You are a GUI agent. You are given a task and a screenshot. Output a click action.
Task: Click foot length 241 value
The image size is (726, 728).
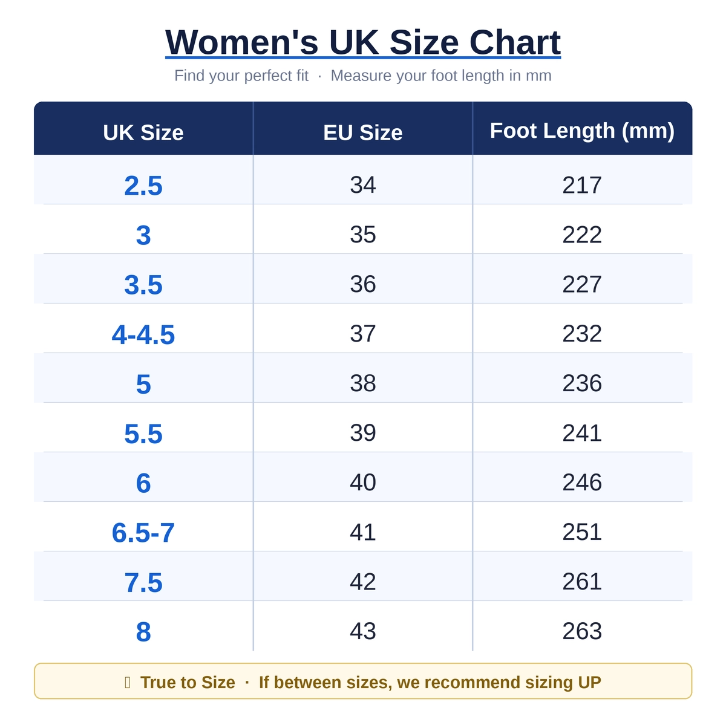(582, 433)
